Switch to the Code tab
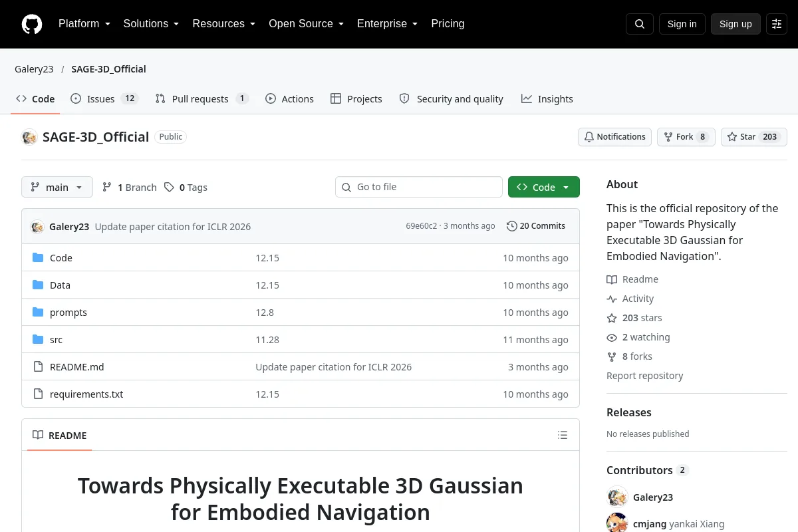Viewport: 798px width, 532px height. click(35, 99)
